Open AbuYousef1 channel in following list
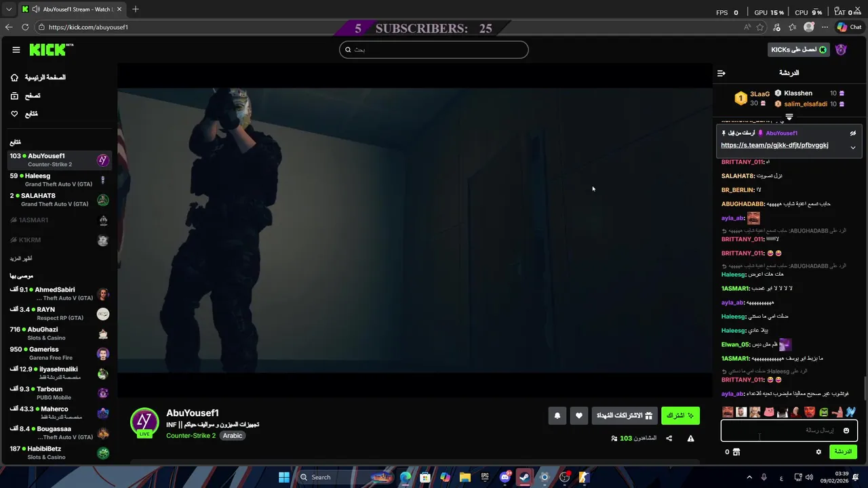868x488 pixels. (59, 160)
